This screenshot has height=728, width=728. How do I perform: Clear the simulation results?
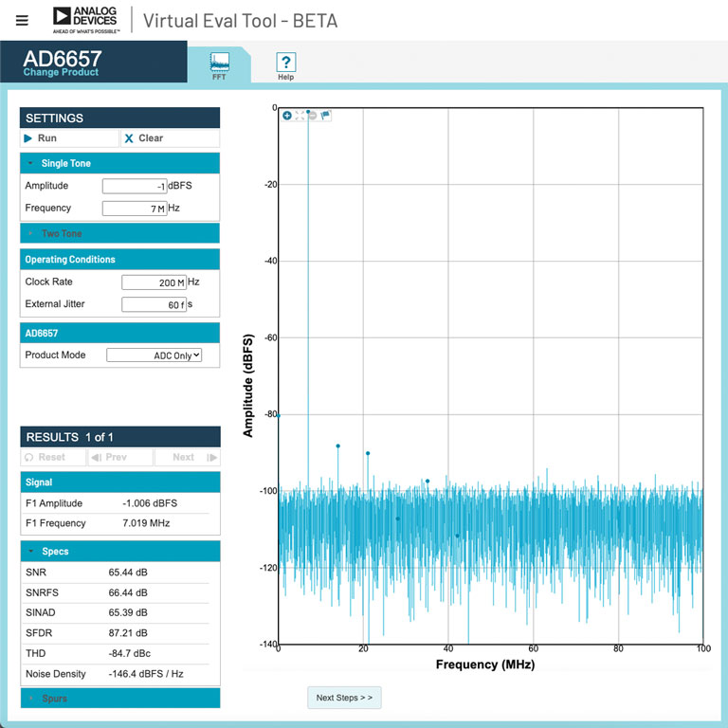tap(170, 138)
